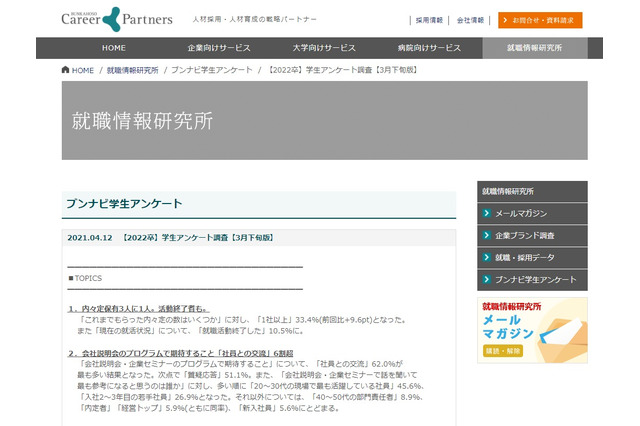This screenshot has width=640, height=426.
Task: Click the date 2021.04.12
Action: pos(90,238)
